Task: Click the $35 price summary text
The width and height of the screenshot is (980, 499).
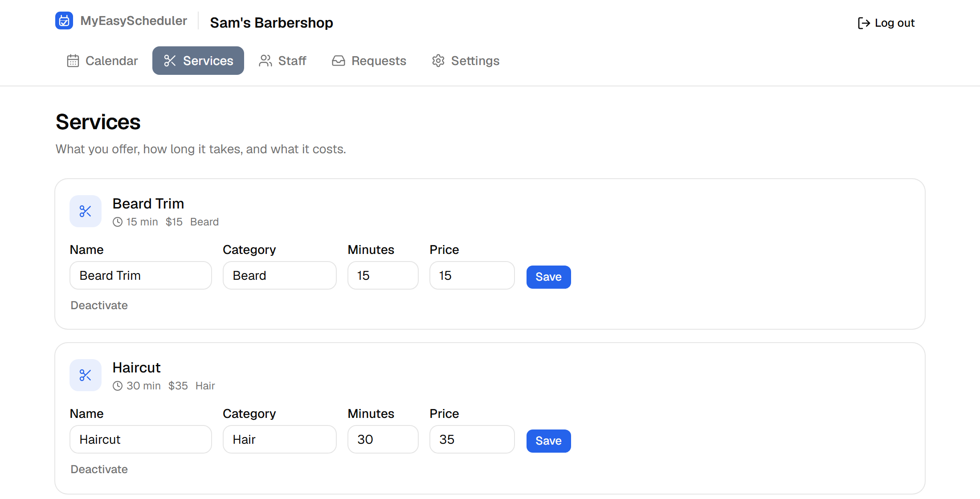Action: pos(178,386)
